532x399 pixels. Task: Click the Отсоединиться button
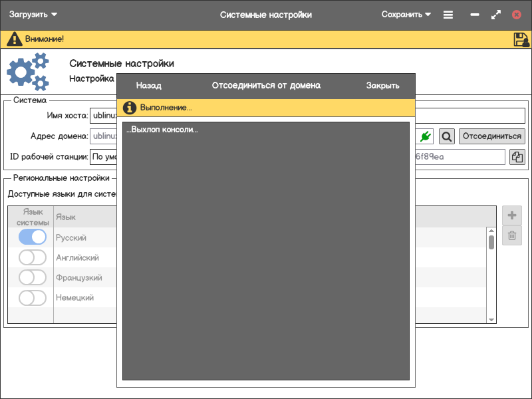(492, 136)
